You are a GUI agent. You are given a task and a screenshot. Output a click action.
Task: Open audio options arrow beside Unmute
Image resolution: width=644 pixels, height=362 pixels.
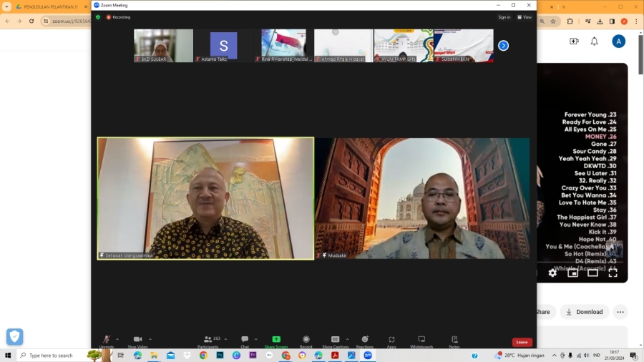click(x=117, y=339)
